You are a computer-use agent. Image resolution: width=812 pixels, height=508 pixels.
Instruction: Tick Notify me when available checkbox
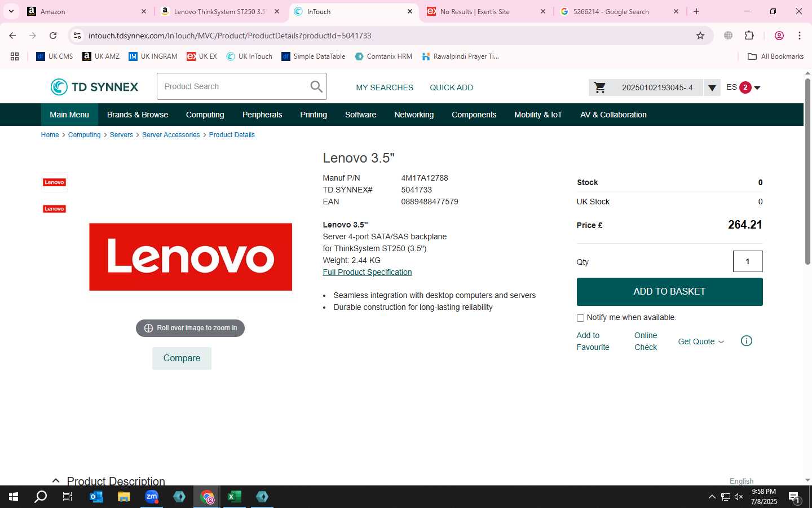click(580, 318)
